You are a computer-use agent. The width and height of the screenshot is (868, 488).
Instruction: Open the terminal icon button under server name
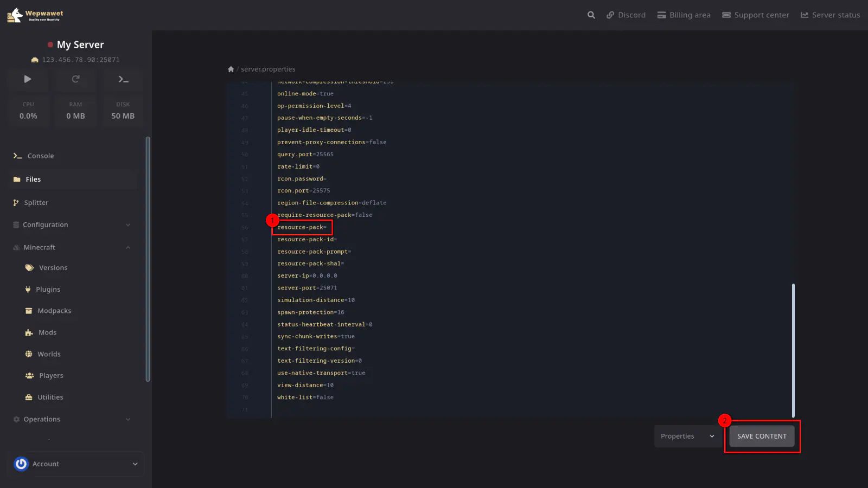tap(123, 79)
